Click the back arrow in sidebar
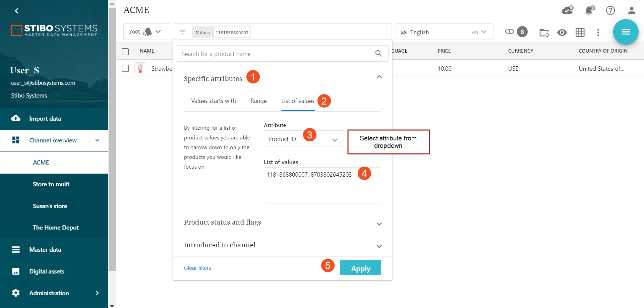Image resolution: width=644 pixels, height=308 pixels. 16,11
